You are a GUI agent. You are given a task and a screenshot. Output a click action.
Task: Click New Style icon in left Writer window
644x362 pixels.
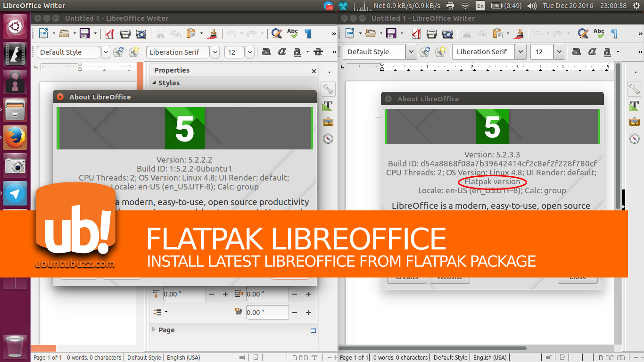pos(134,52)
